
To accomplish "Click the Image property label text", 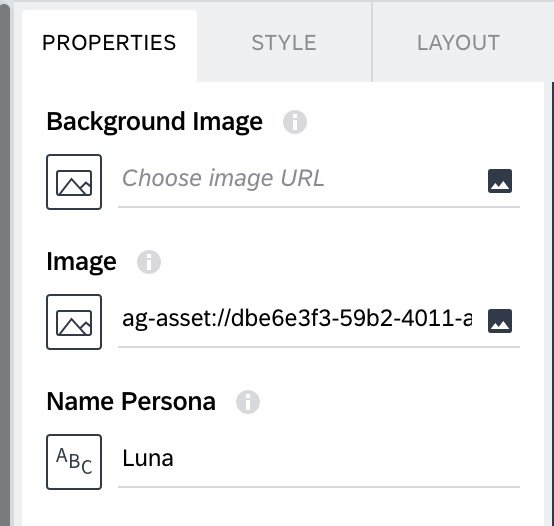I will [81, 262].
